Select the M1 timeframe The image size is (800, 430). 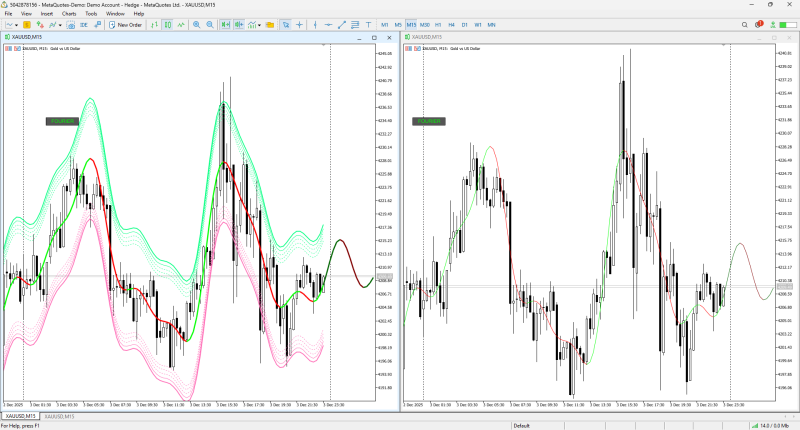(385, 24)
